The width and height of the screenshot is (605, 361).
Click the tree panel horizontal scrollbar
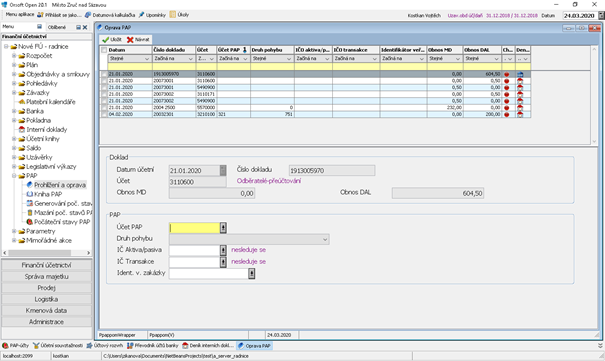[47, 253]
